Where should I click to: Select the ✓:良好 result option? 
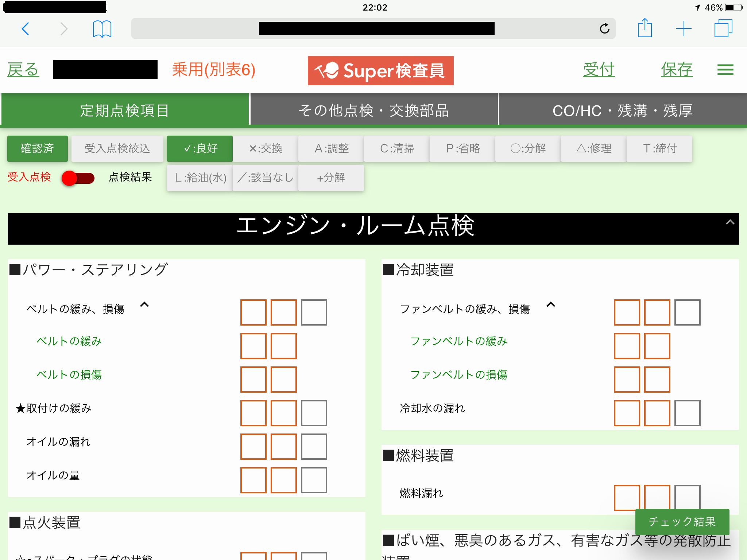200,148
